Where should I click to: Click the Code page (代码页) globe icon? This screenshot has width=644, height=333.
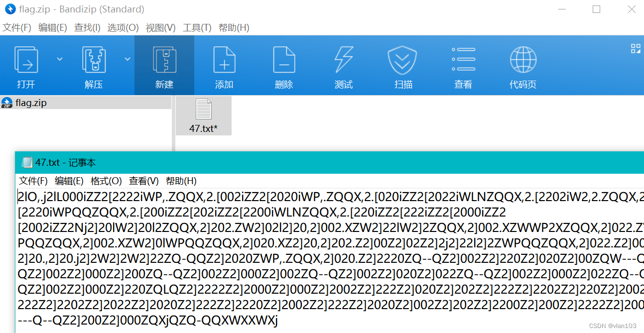(x=523, y=60)
